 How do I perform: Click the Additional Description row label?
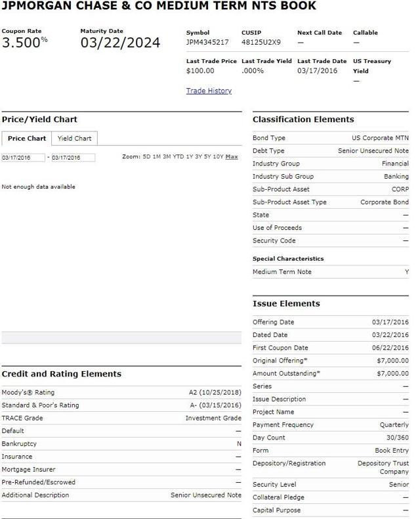35,495
